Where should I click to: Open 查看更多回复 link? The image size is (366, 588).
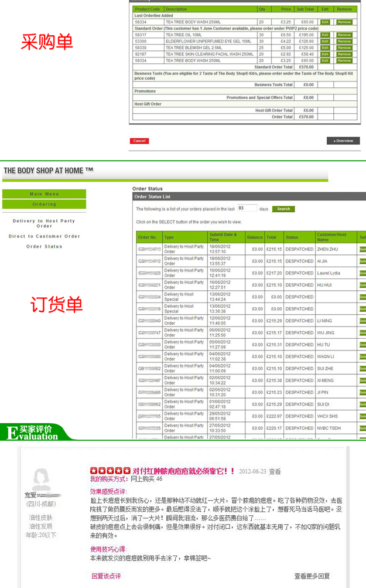coord(312,576)
